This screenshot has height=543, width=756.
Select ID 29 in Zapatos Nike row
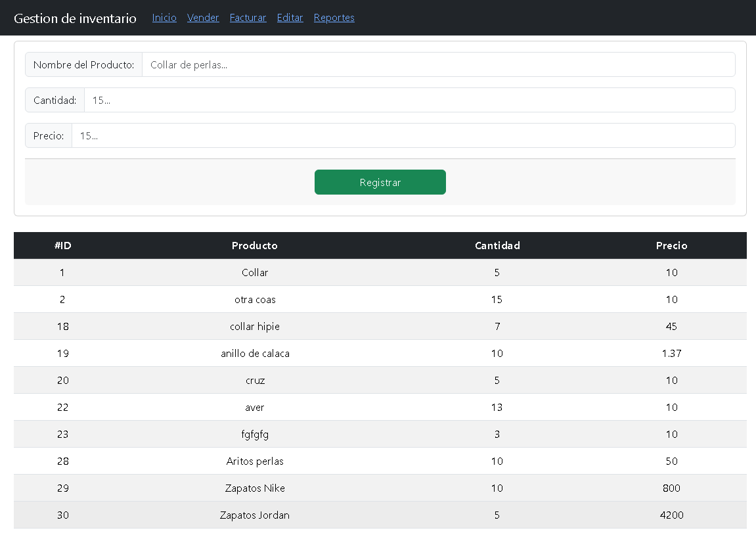tap(62, 488)
